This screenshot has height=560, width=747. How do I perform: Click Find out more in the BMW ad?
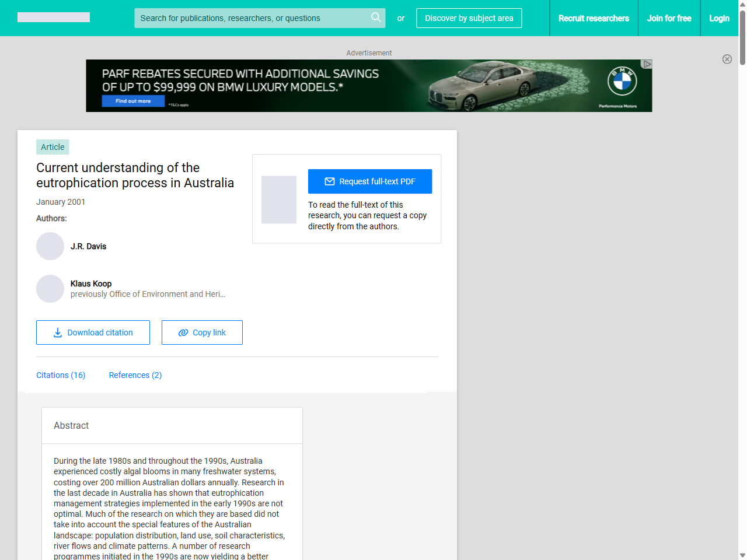pyautogui.click(x=133, y=101)
